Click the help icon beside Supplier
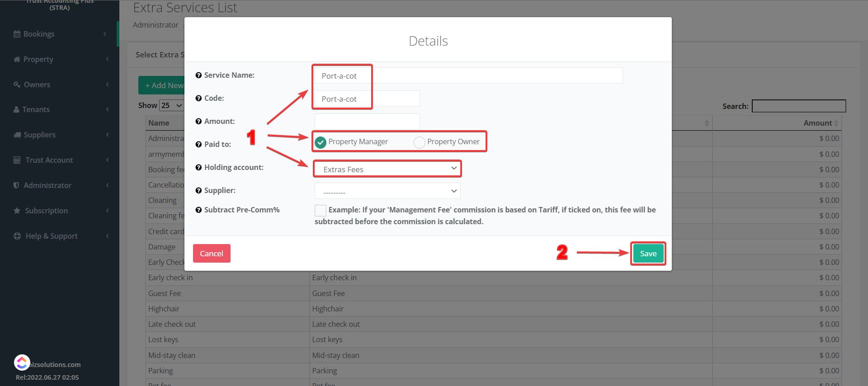The image size is (868, 386). pyautogui.click(x=198, y=191)
